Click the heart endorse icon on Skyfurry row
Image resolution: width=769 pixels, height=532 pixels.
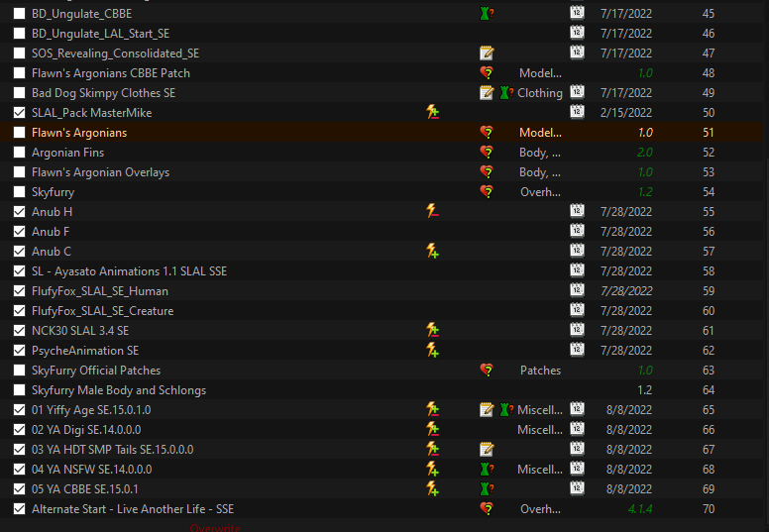click(487, 192)
